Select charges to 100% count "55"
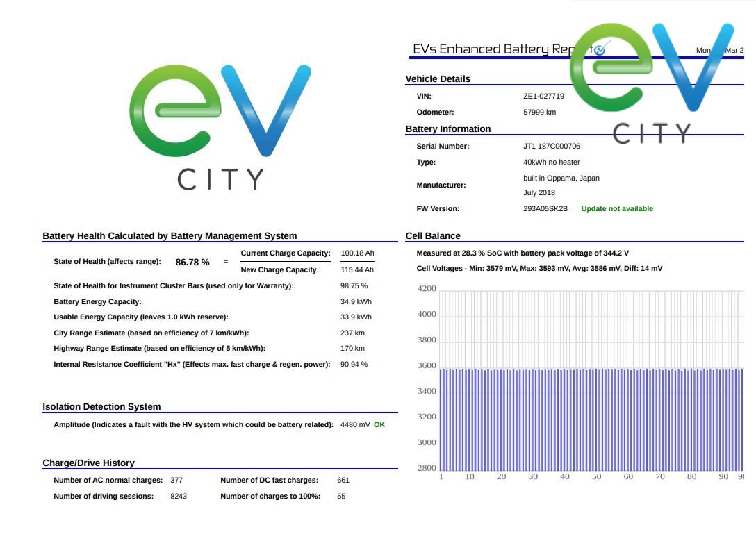This screenshot has height=541, width=756. tap(341, 497)
